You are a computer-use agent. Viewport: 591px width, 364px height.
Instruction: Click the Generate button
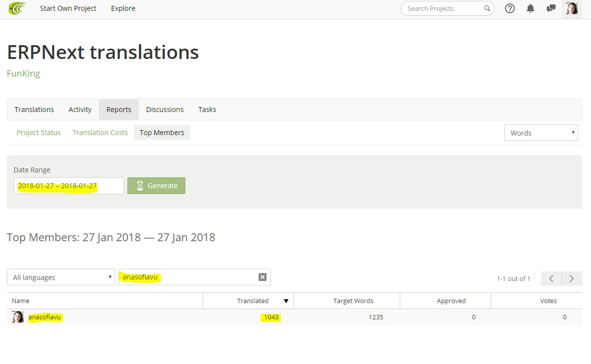[x=156, y=186]
